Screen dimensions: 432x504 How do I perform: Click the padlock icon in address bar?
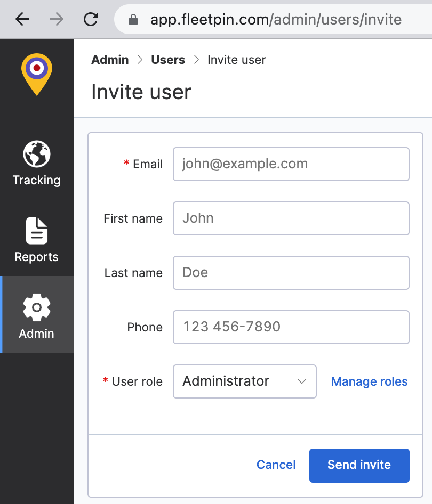click(133, 20)
